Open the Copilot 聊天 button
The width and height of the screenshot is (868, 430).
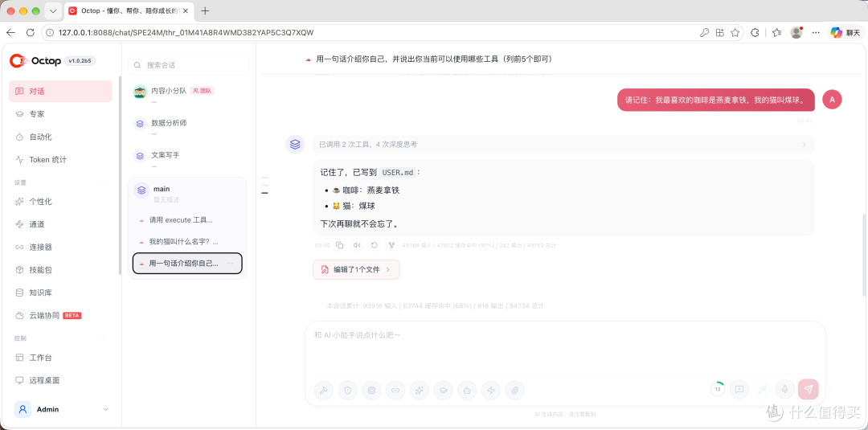pos(844,33)
